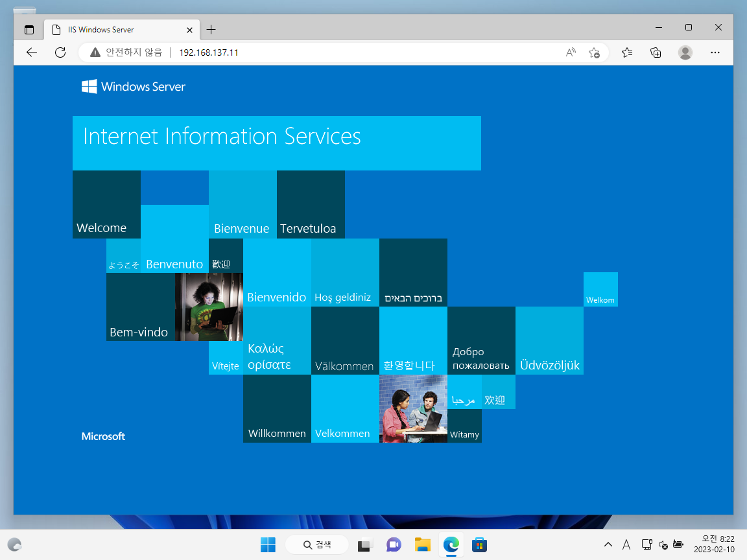Screen dimensions: 747x560
Task: Expand hidden system tray icons chevron
Action: (608, 544)
